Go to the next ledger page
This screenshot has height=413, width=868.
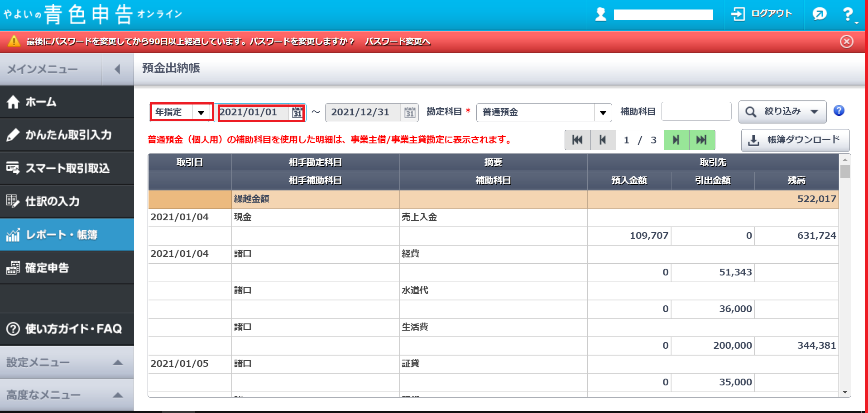tap(676, 140)
